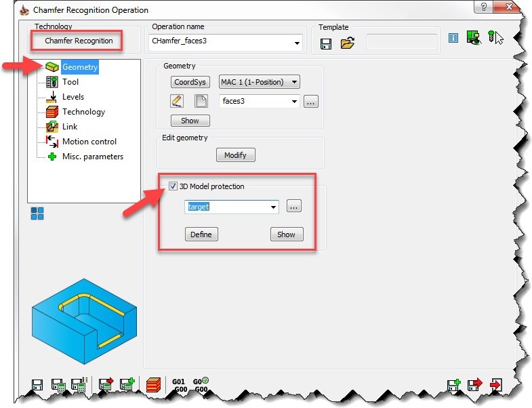The width and height of the screenshot is (532, 408).
Task: Click the ellipsis button beside faces3
Action: [x=311, y=101]
